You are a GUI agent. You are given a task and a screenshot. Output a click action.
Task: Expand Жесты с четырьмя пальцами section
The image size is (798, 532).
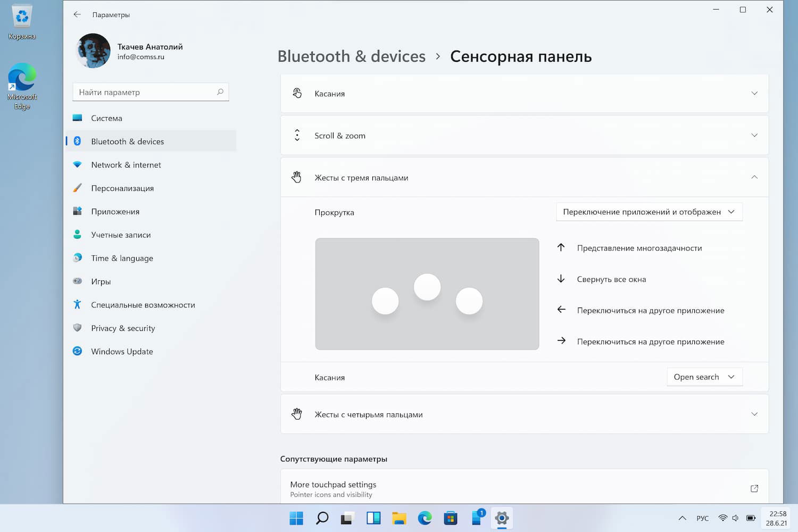coord(525,414)
